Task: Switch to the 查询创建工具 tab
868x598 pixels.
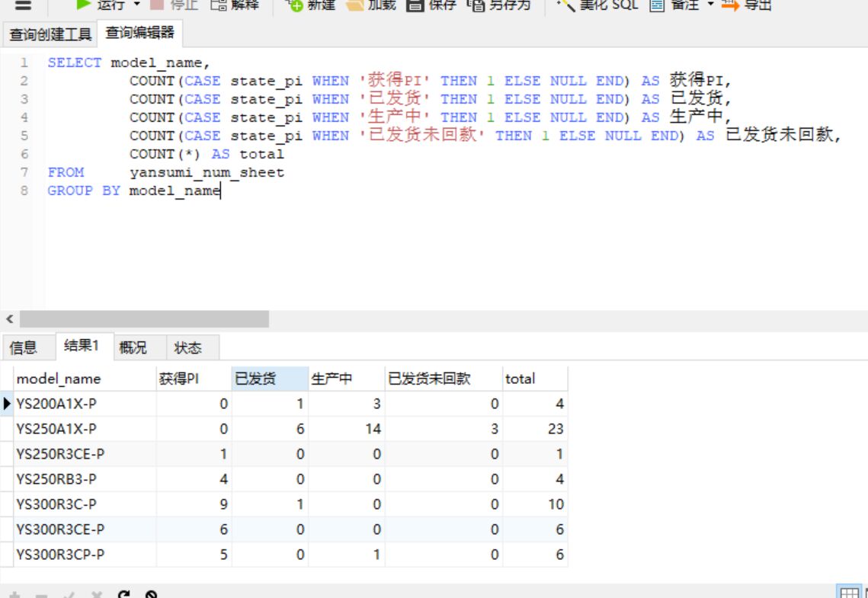Action: [50, 34]
